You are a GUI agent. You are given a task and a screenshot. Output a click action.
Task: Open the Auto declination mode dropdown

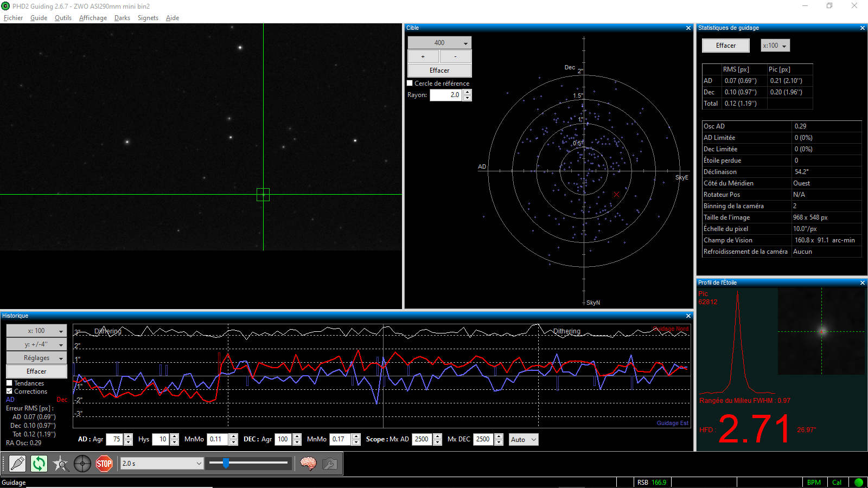tap(523, 440)
